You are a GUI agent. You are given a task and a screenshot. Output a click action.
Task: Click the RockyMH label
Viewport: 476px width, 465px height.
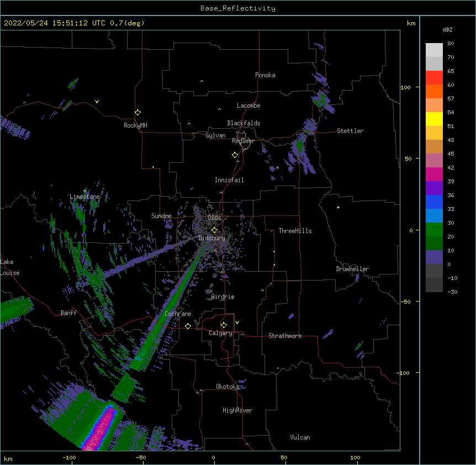click(135, 125)
